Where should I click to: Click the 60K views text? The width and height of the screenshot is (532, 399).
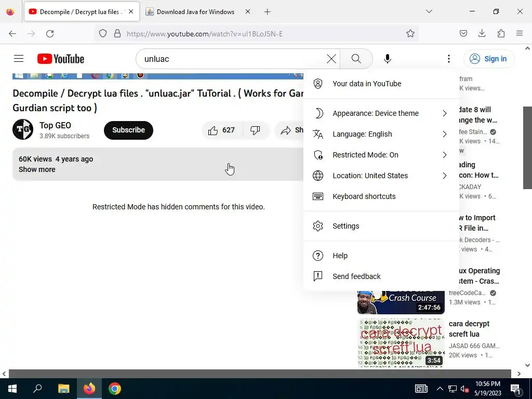click(x=35, y=159)
